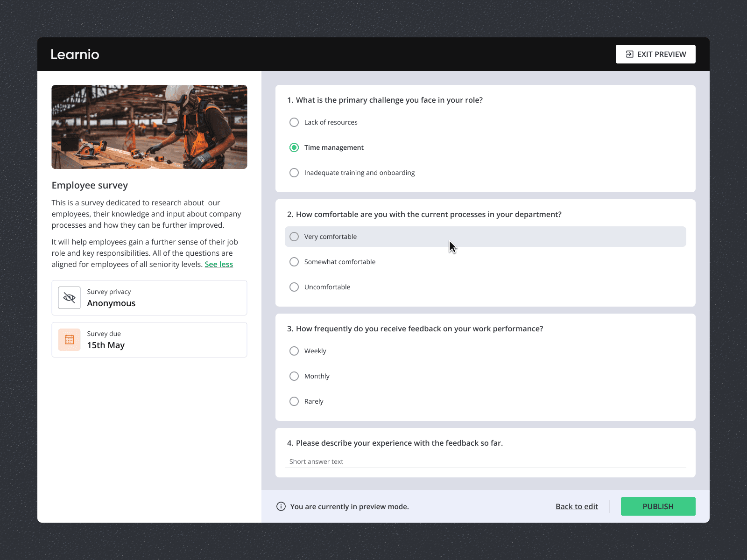Screen dimensions: 747x560
Task: Click the crossed-eye Survey privacy icon
Action: (x=69, y=298)
